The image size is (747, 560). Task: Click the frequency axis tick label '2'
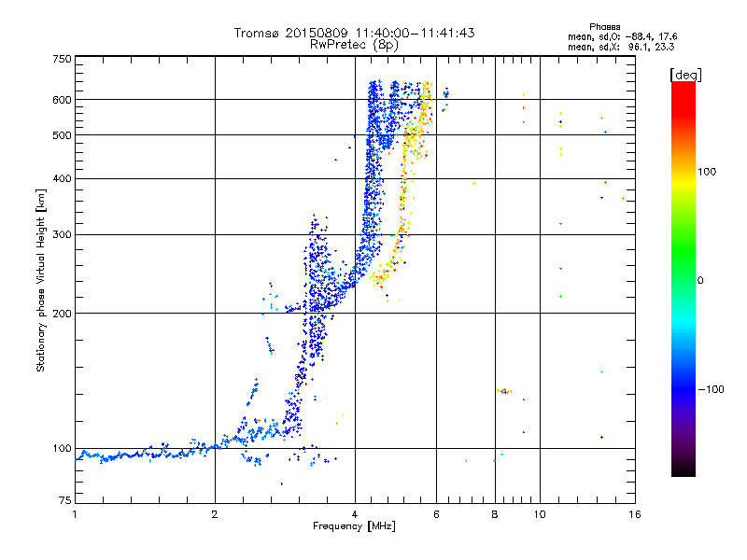click(x=215, y=514)
